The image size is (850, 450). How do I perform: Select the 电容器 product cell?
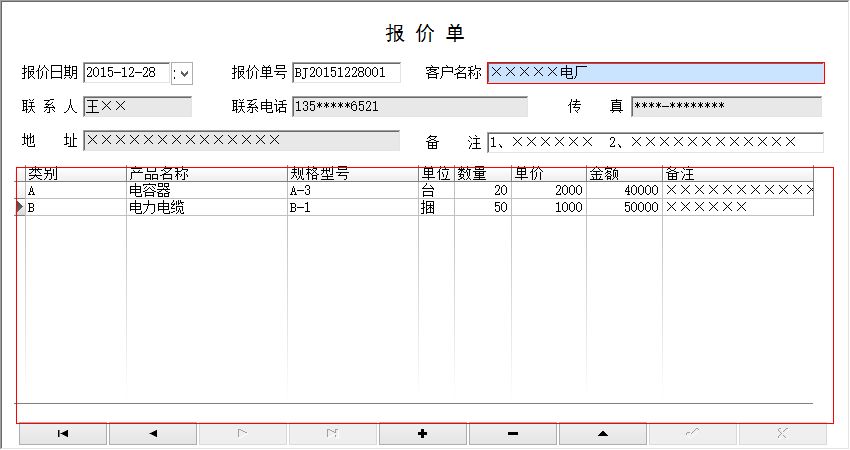click(207, 190)
